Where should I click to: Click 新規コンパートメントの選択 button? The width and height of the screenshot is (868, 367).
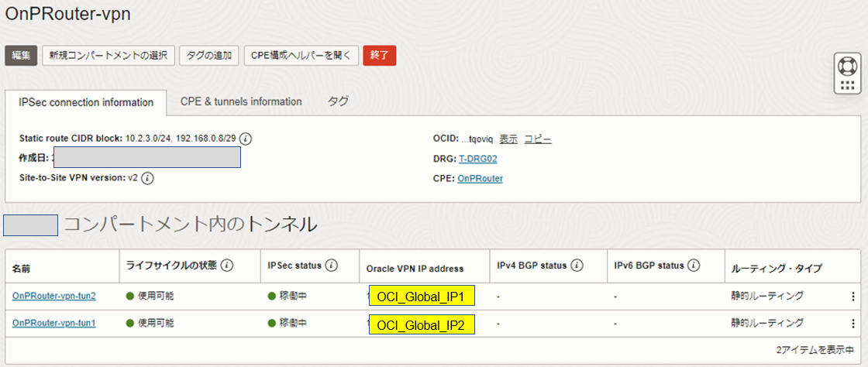(x=108, y=55)
